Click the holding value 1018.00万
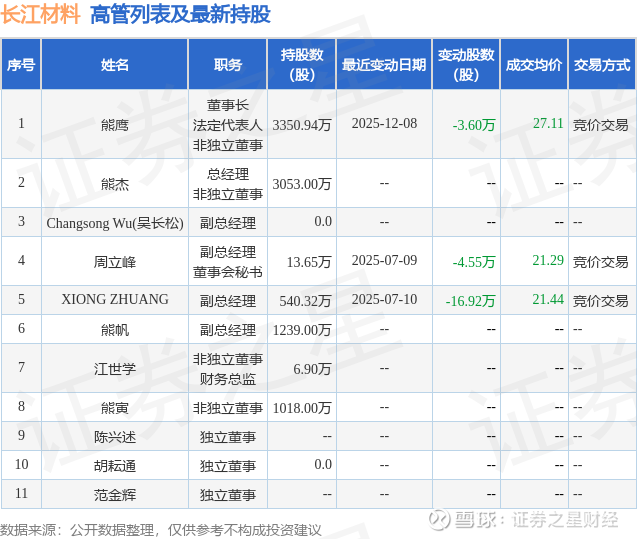Viewport: 637px width, 539px height. tap(302, 408)
